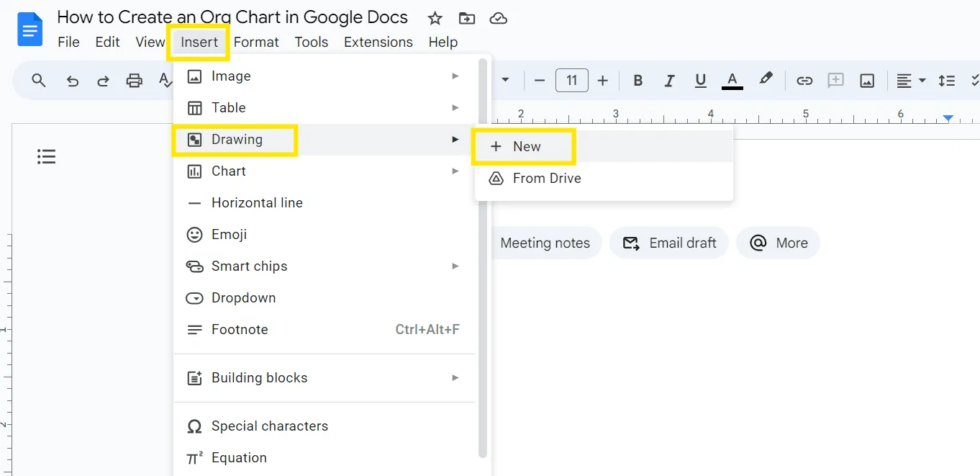Add a comment from toolbar
Viewport: 980px width, 476px height.
point(835,81)
